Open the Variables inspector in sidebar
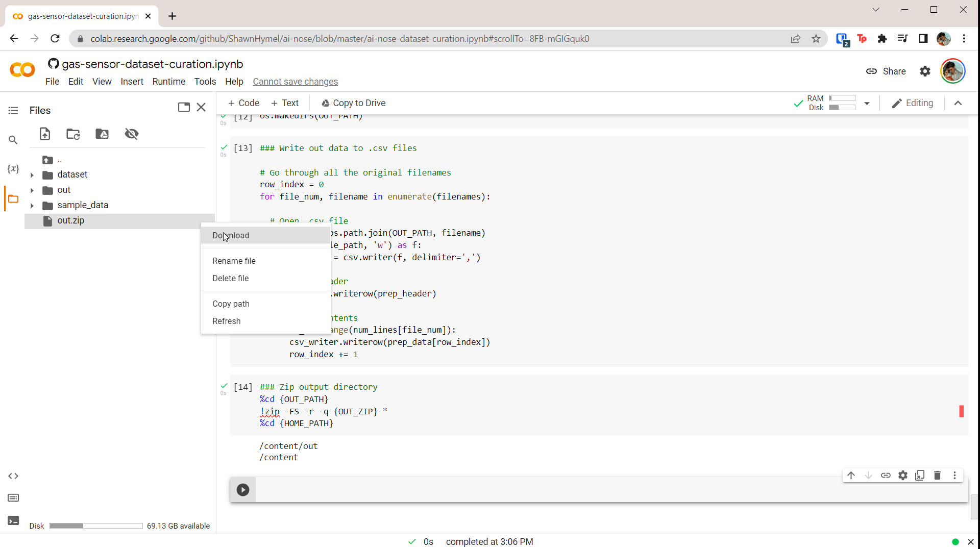The image size is (980, 549). pyautogui.click(x=13, y=169)
